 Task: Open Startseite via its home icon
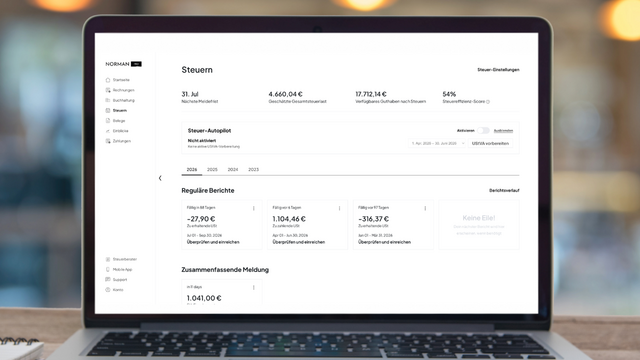click(x=108, y=80)
